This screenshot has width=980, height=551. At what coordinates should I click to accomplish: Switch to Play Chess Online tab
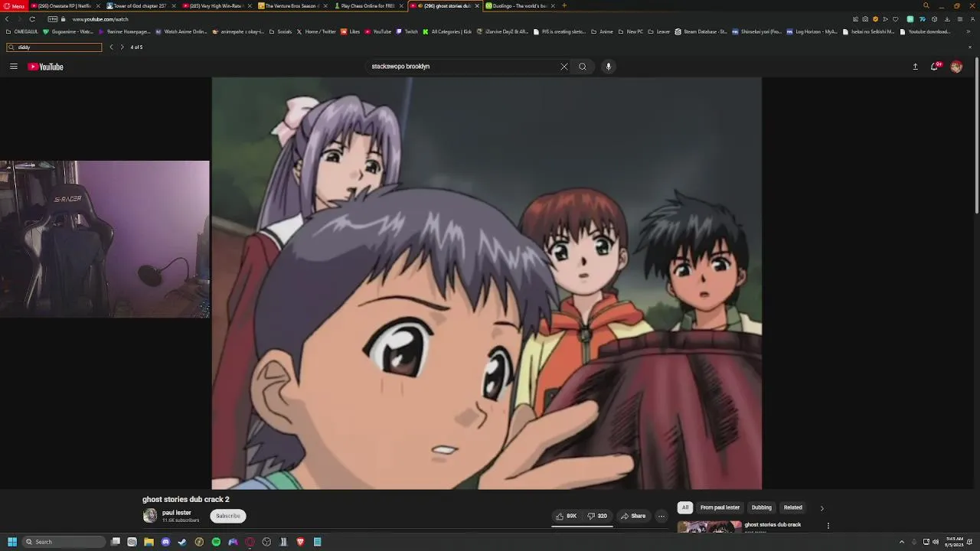(x=368, y=5)
